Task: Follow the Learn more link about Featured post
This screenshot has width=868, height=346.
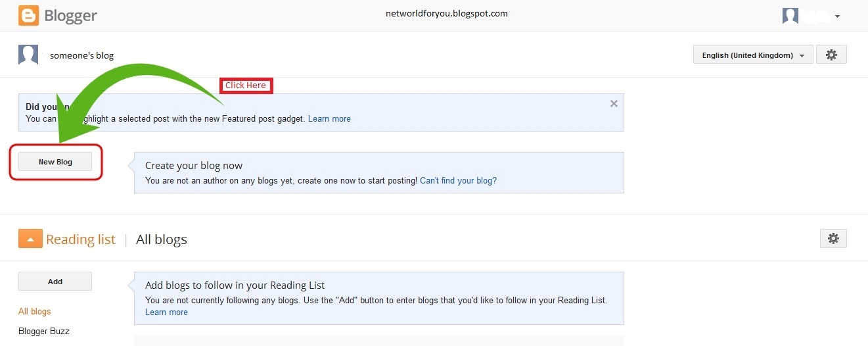Action: [x=329, y=119]
